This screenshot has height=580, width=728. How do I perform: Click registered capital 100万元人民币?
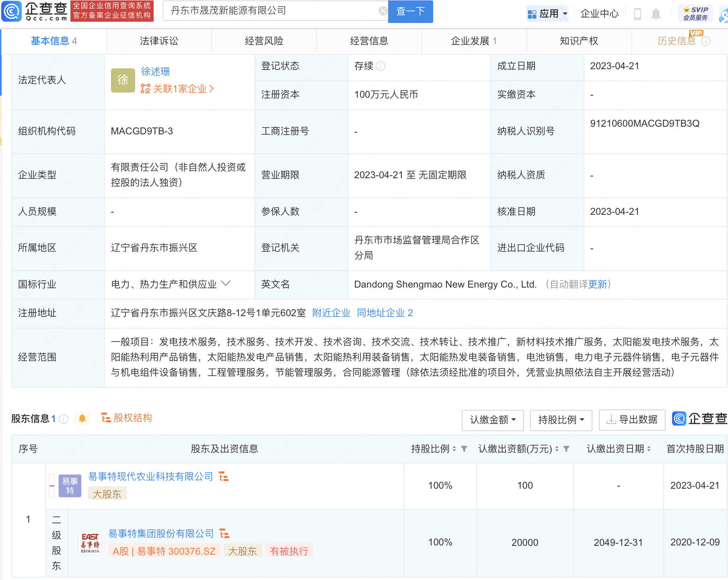click(386, 95)
